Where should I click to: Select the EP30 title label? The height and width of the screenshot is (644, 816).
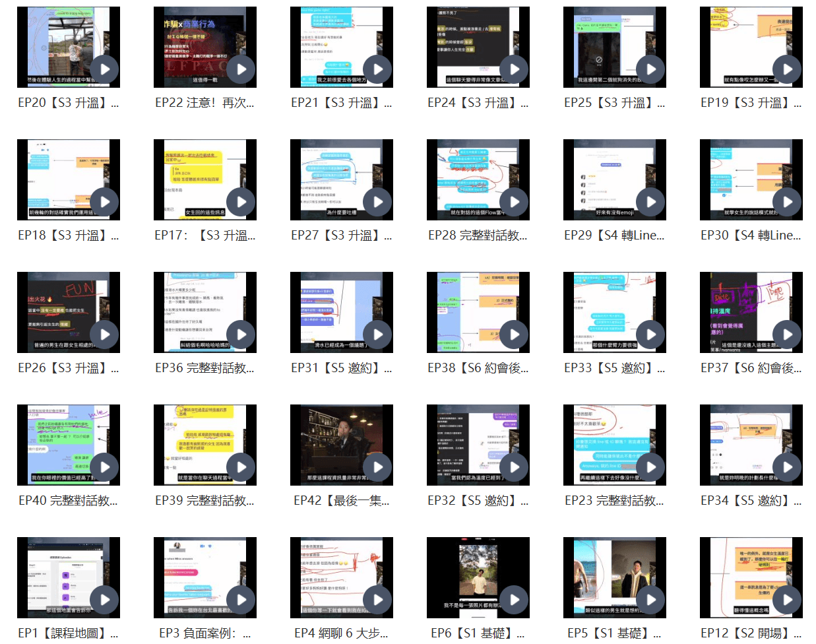pyautogui.click(x=751, y=236)
